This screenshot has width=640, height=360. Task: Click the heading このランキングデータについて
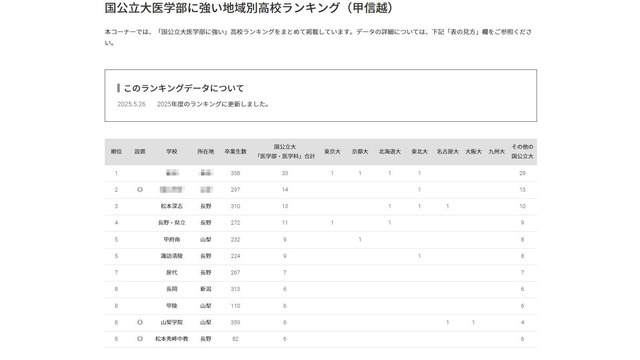coord(184,88)
